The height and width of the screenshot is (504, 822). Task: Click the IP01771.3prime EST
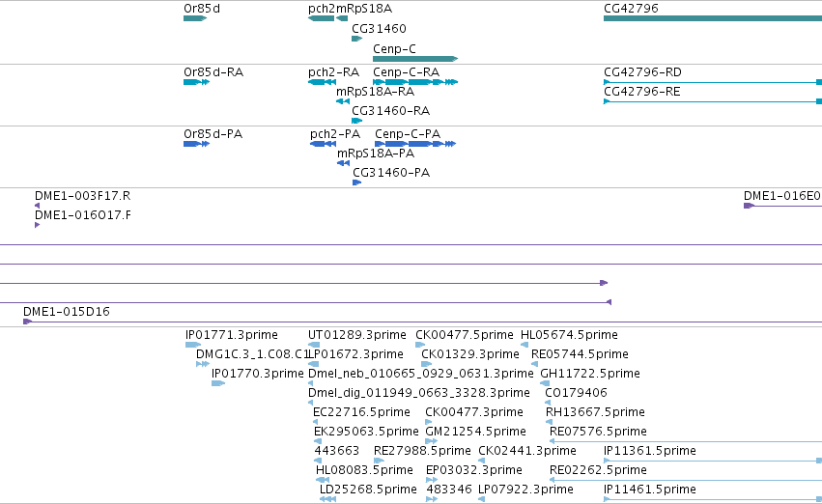193,345
